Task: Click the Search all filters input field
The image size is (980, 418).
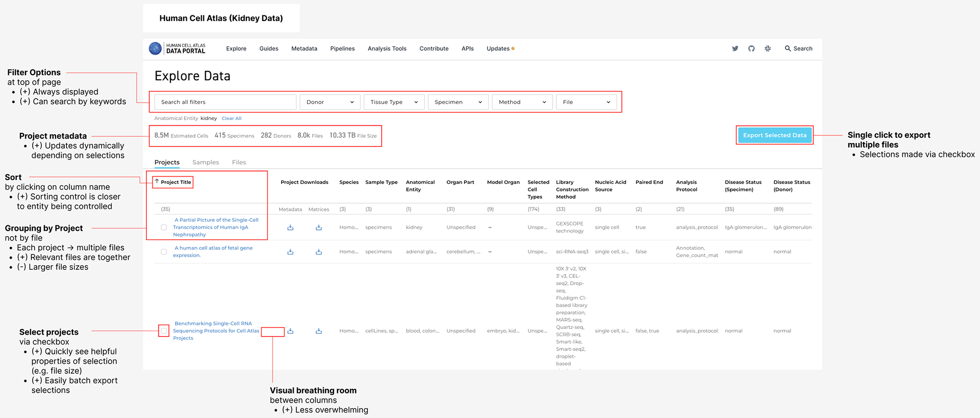Action: (225, 102)
